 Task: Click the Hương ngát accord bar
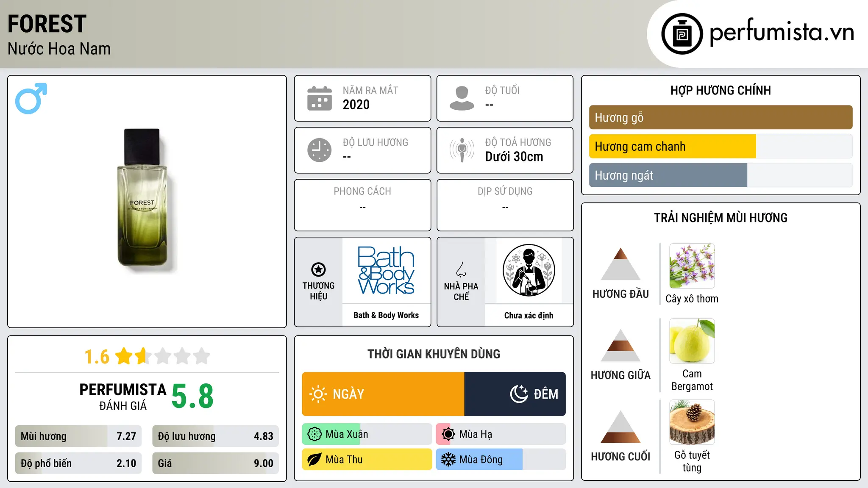tap(721, 175)
